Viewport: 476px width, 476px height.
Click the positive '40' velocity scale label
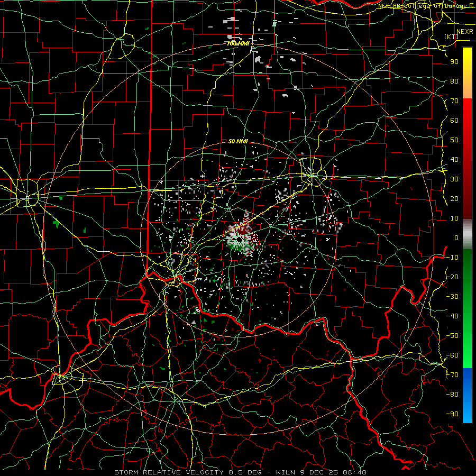[x=454, y=160]
